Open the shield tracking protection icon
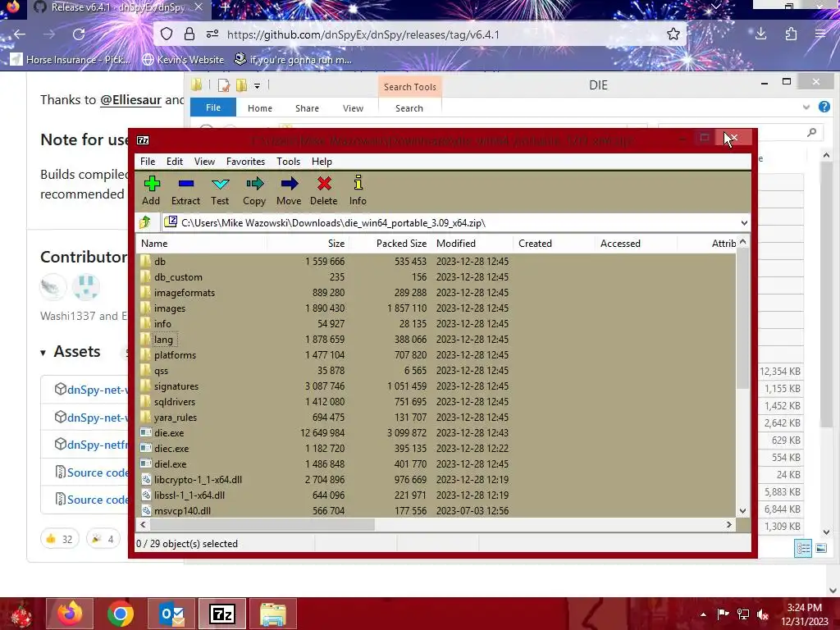The image size is (840, 630). click(x=167, y=34)
